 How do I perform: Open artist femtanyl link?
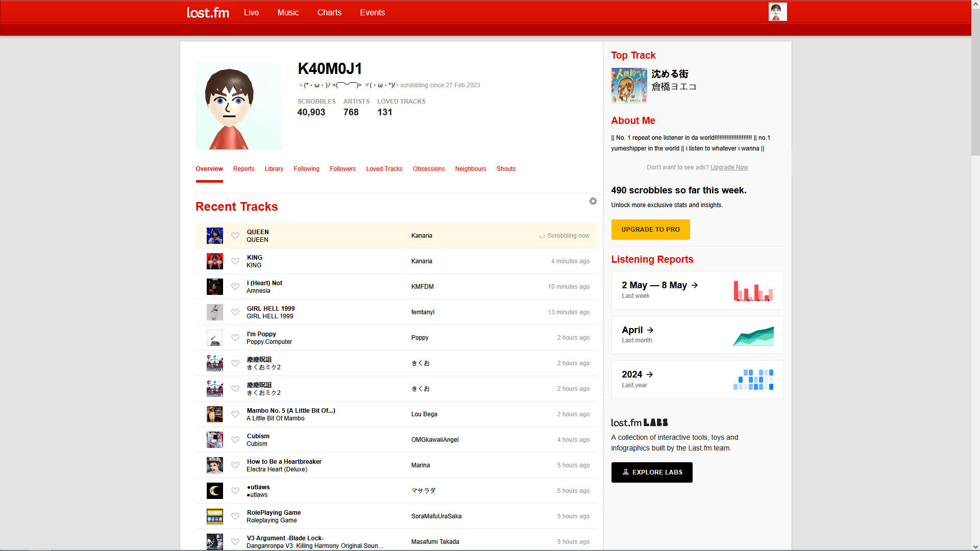(423, 312)
